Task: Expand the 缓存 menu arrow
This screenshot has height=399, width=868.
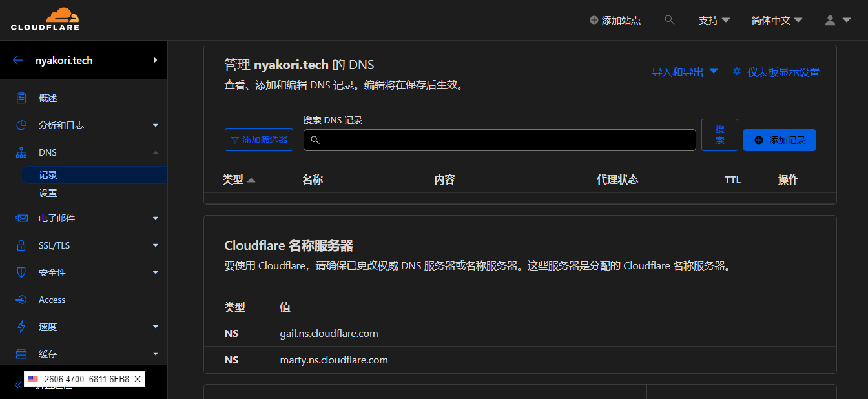Action: pyautogui.click(x=156, y=354)
